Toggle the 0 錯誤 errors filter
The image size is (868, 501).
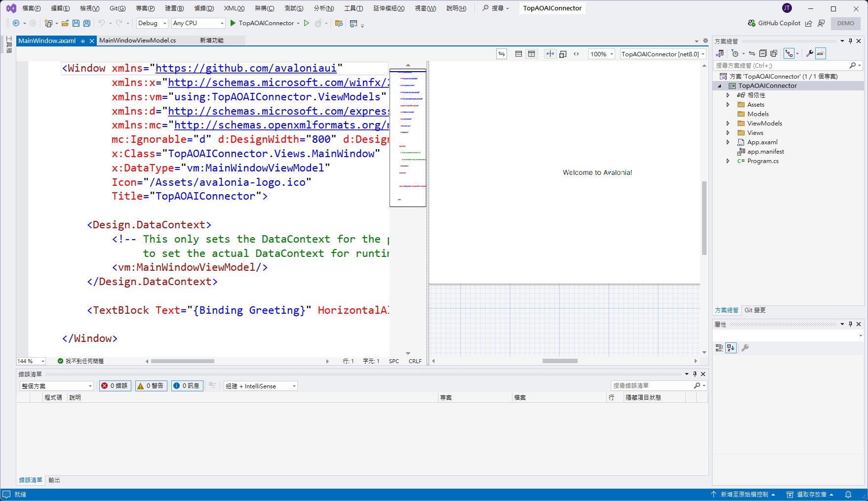coord(115,386)
